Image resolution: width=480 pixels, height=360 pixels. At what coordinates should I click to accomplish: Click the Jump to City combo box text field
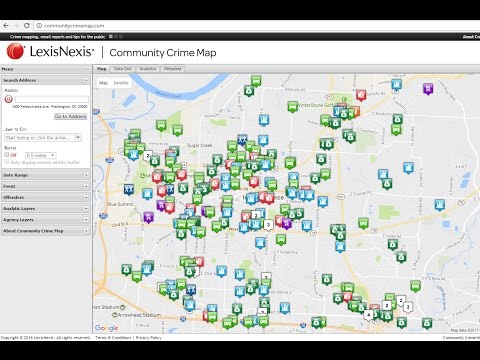(x=39, y=138)
